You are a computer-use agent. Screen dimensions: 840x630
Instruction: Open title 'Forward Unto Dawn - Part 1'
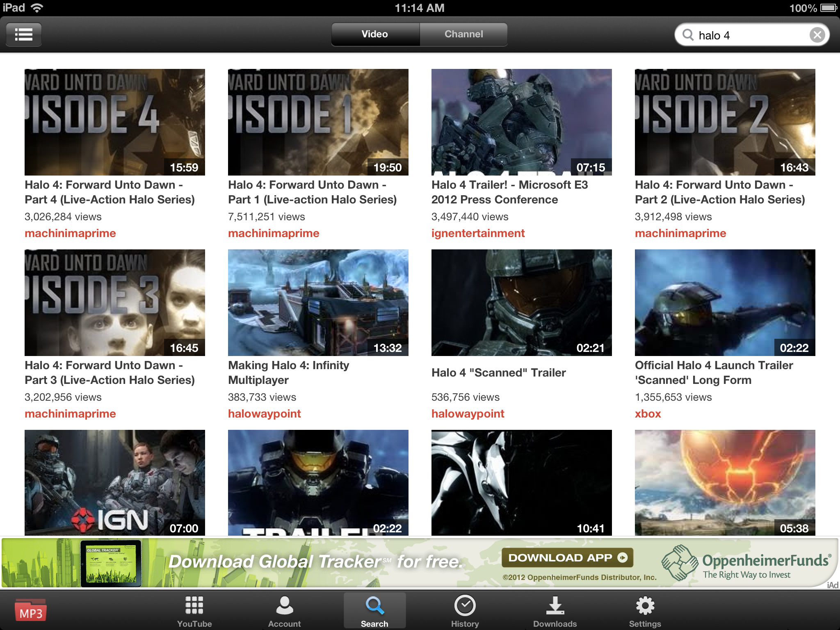point(313,192)
